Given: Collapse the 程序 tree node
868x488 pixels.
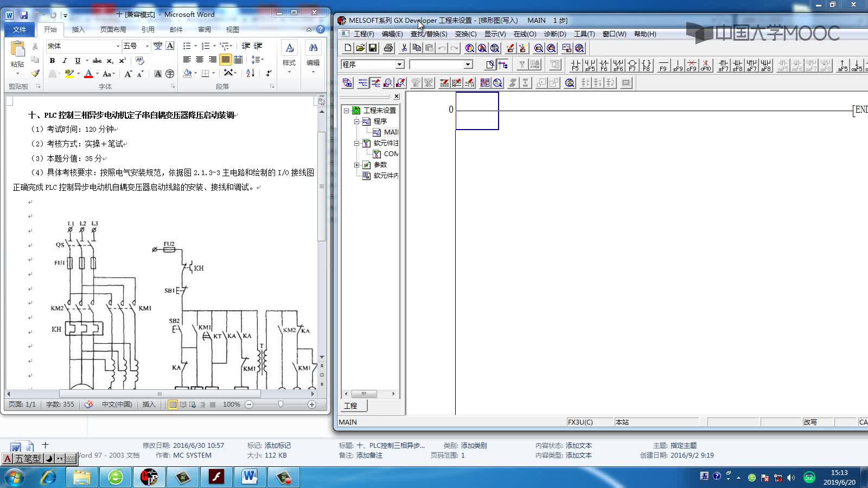Looking at the screenshot, I should [x=357, y=121].
